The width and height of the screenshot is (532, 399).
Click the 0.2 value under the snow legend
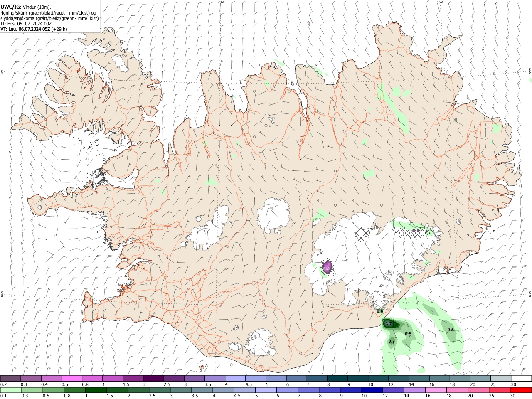point(3,384)
